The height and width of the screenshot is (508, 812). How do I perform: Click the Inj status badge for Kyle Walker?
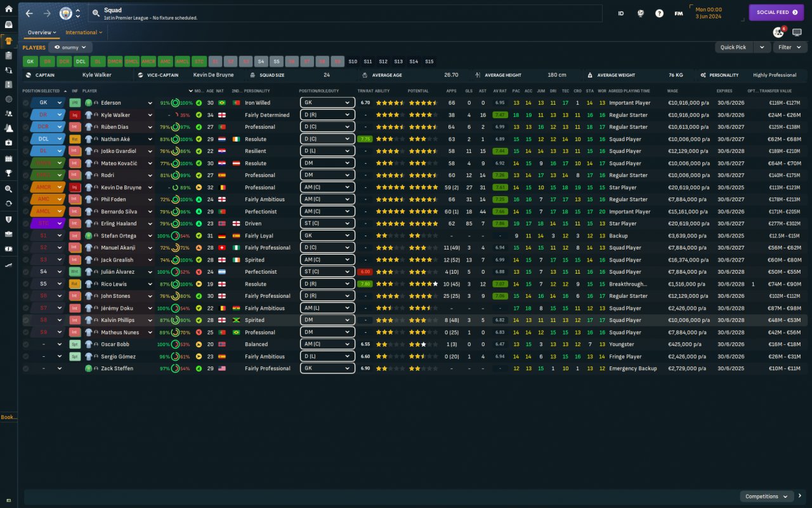pyautogui.click(x=75, y=115)
